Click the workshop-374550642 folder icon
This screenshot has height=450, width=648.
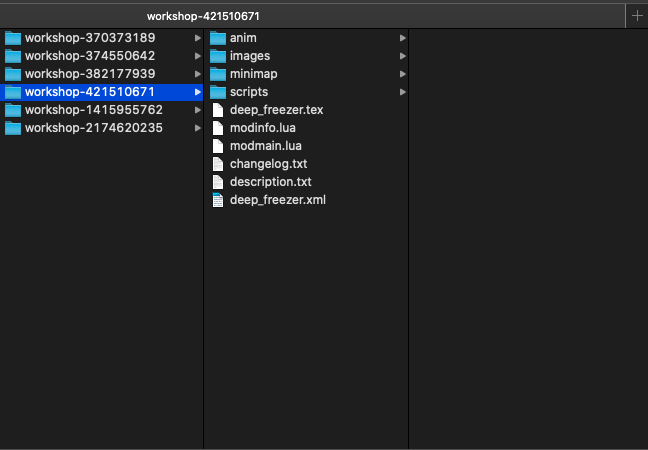coord(13,56)
